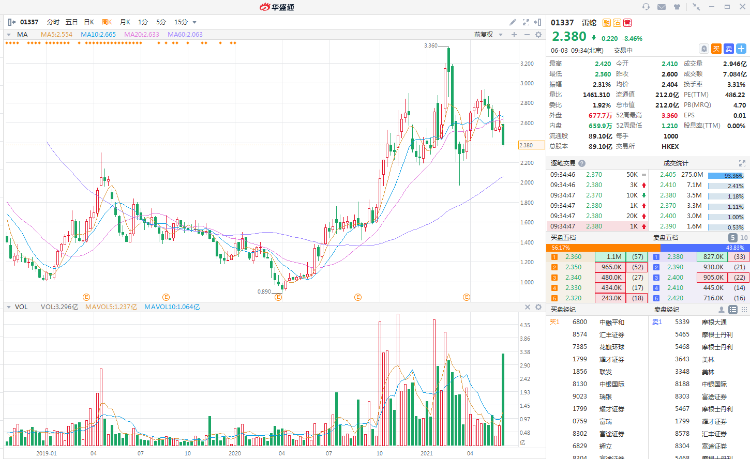Click the pencil drawing tool icon

[512, 21]
